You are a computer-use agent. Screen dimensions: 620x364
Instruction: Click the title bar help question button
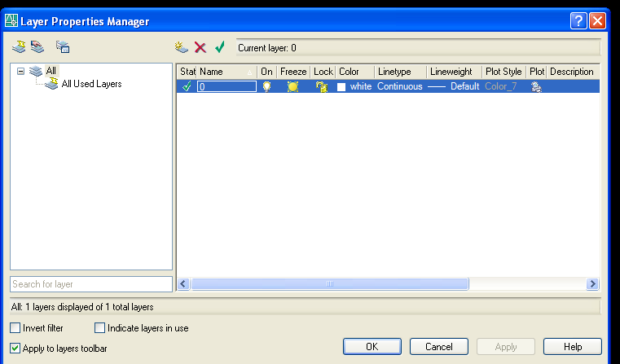tap(578, 21)
